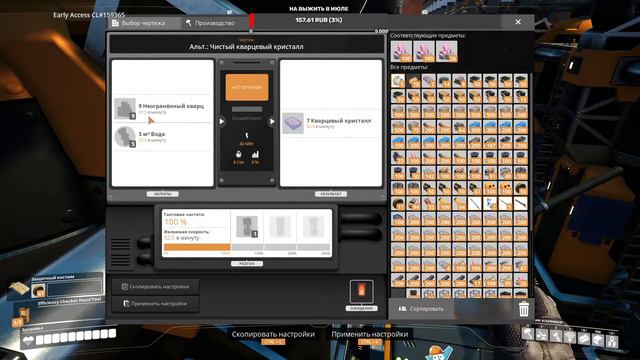Image resolution: width=640 pixels, height=360 pixels.
Task: Click the orange overclock slider bar
Action: pos(197,247)
